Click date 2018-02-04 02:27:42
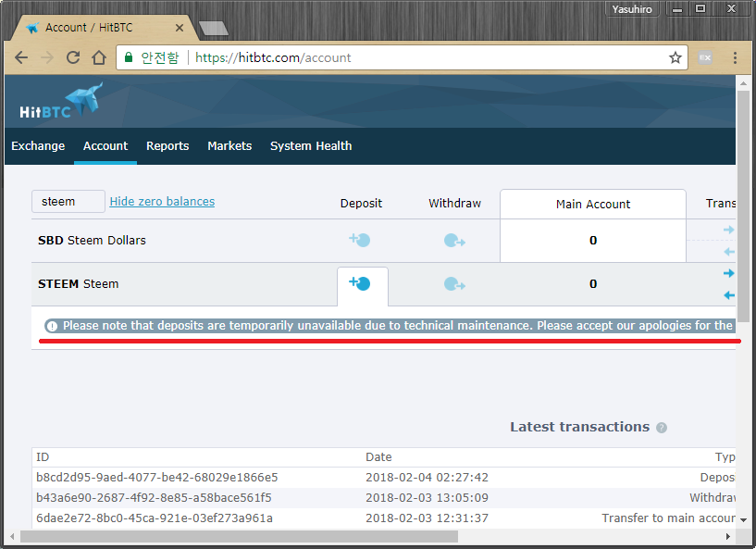This screenshot has width=756, height=549. [x=427, y=477]
